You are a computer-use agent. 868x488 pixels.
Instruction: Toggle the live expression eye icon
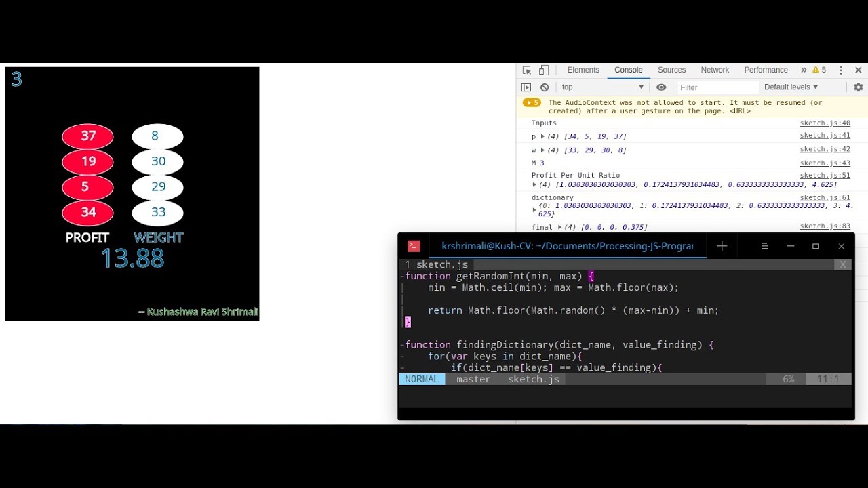pos(661,87)
